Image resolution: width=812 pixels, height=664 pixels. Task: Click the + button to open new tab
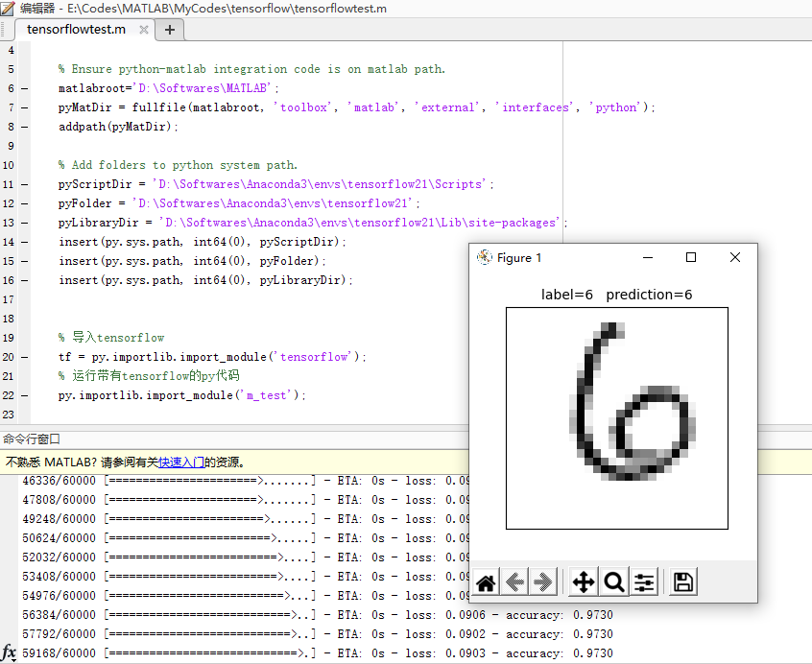pos(169,30)
